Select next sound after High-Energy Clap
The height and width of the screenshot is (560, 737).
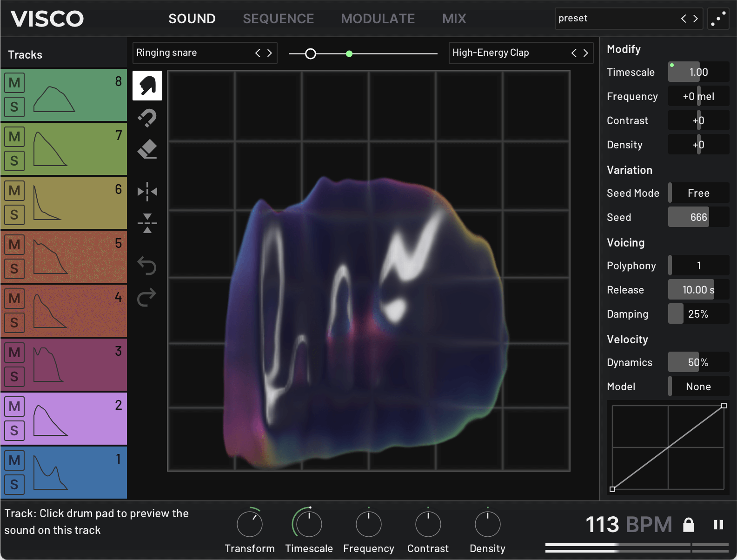pyautogui.click(x=585, y=53)
